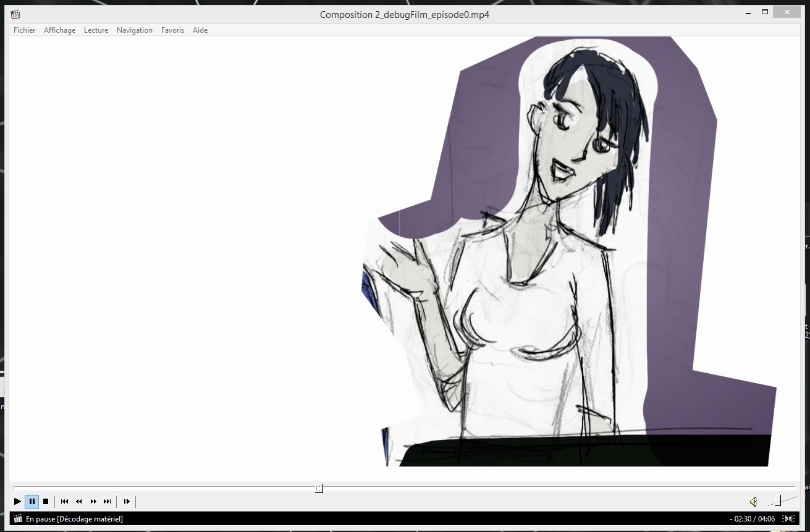Click the audio channel icon in status bar
This screenshot has width=810, height=532.
coord(788,519)
